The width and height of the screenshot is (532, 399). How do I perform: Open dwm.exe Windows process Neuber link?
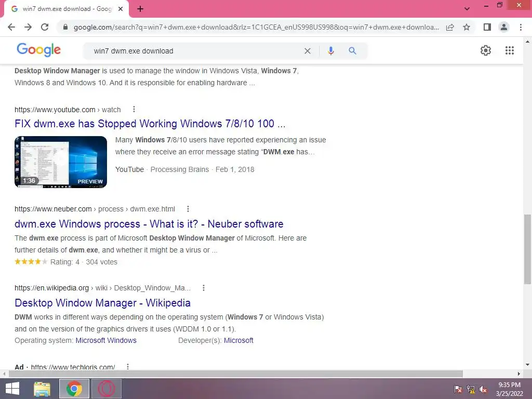coord(149,224)
